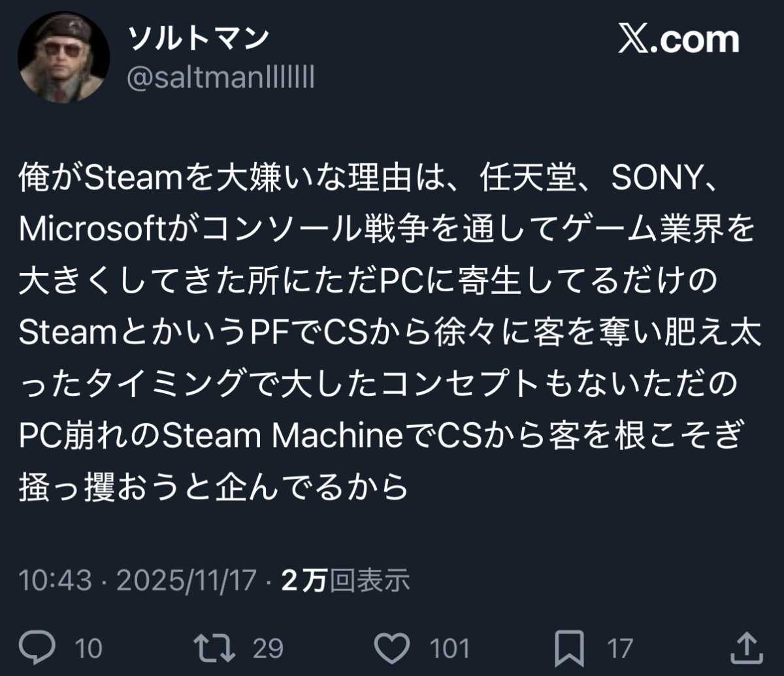Screen dimensions: 784x676
Task: Click the bookmark count 17
Action: (620, 649)
